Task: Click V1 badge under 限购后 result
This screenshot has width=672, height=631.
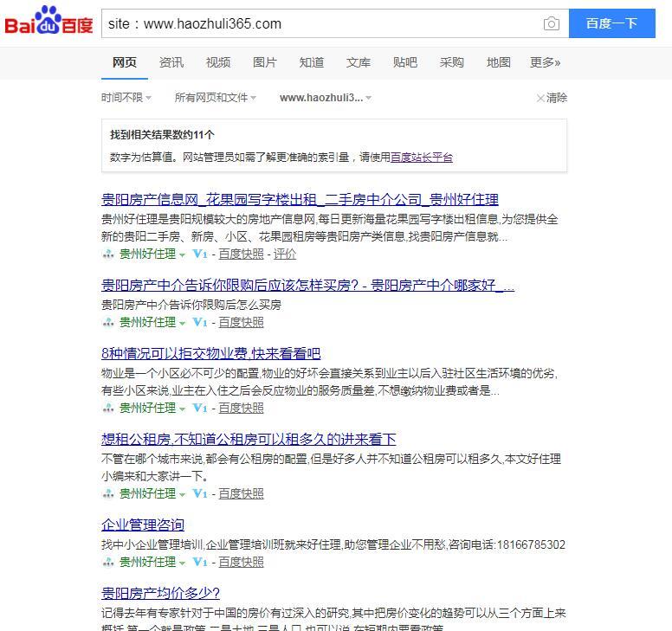Action: click(x=200, y=322)
